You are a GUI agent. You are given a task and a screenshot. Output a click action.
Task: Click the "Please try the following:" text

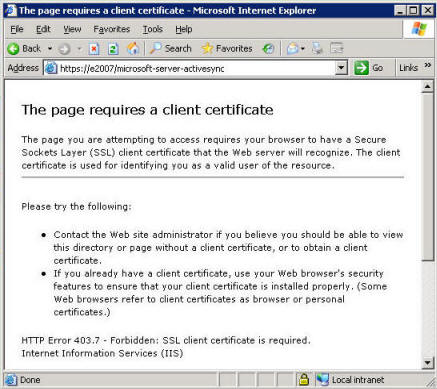coord(76,207)
